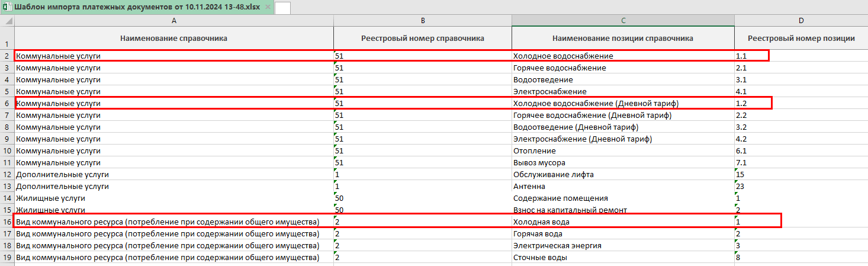Click the Select All corner triangle
The height and width of the screenshot is (266, 868).
[7, 21]
